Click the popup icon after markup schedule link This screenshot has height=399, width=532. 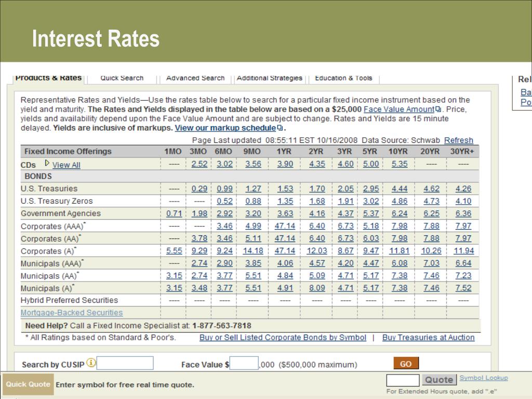pyautogui.click(x=280, y=128)
